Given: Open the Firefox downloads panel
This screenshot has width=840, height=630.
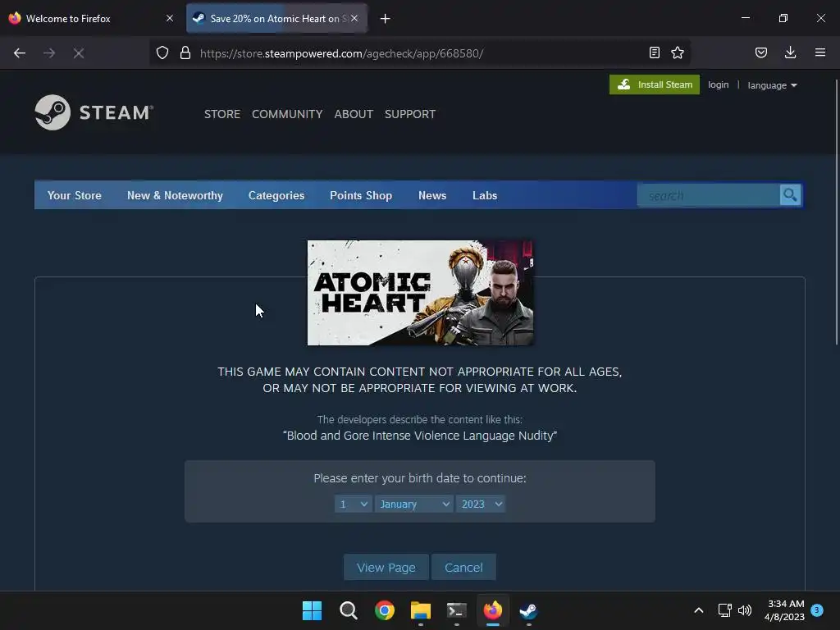Looking at the screenshot, I should coord(790,52).
